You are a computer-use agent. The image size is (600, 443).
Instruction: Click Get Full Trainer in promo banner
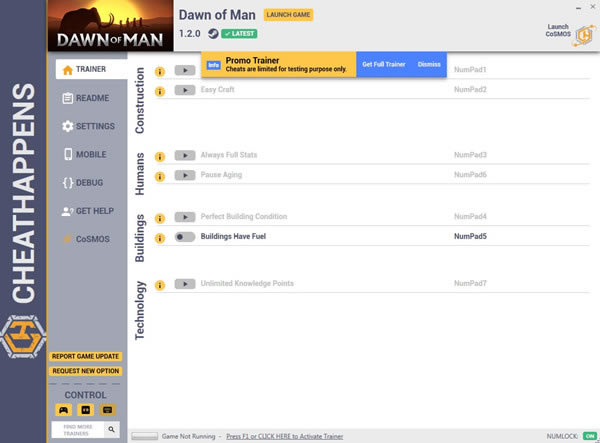click(x=383, y=64)
